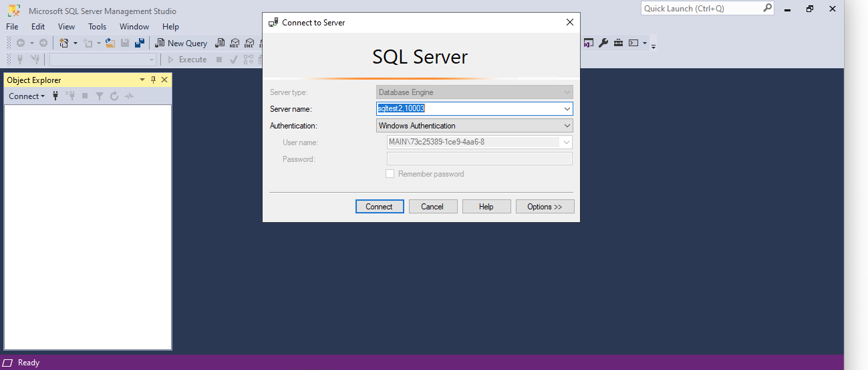
Task: Click the command window icon in toolbar
Action: tap(633, 43)
